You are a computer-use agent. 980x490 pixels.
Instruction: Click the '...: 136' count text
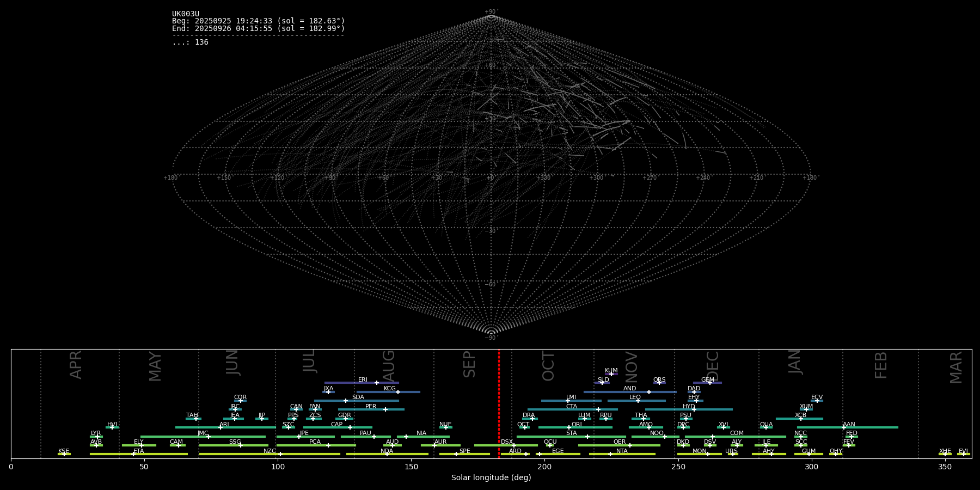190,42
